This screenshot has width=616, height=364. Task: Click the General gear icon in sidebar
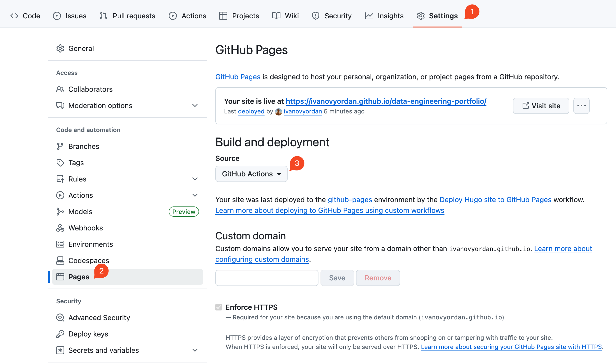pyautogui.click(x=60, y=48)
